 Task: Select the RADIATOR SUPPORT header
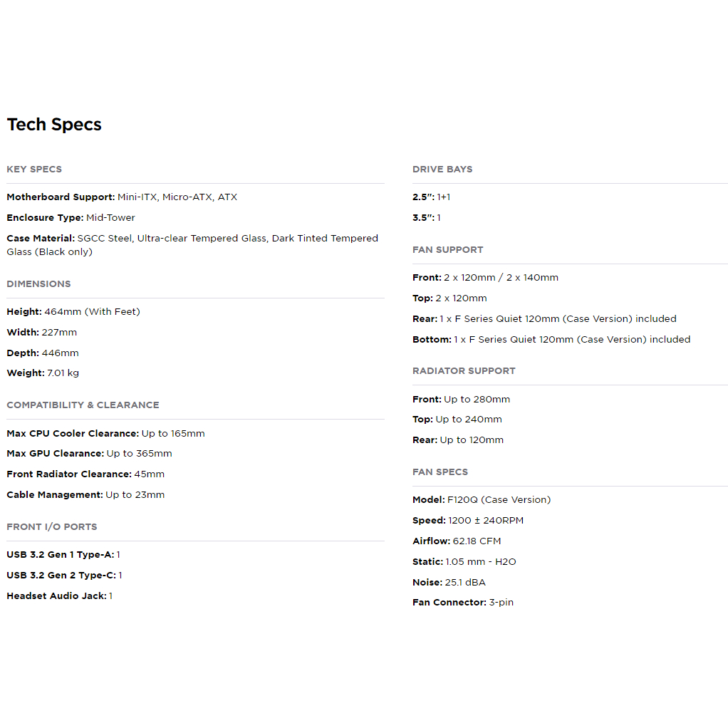click(464, 370)
